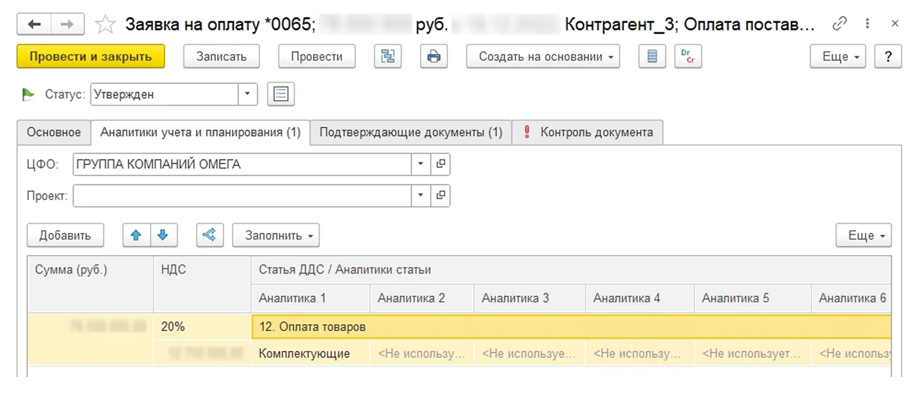This screenshot has width=914, height=397.
Task: Click the Аналитика 6 column header
Action: point(851,298)
